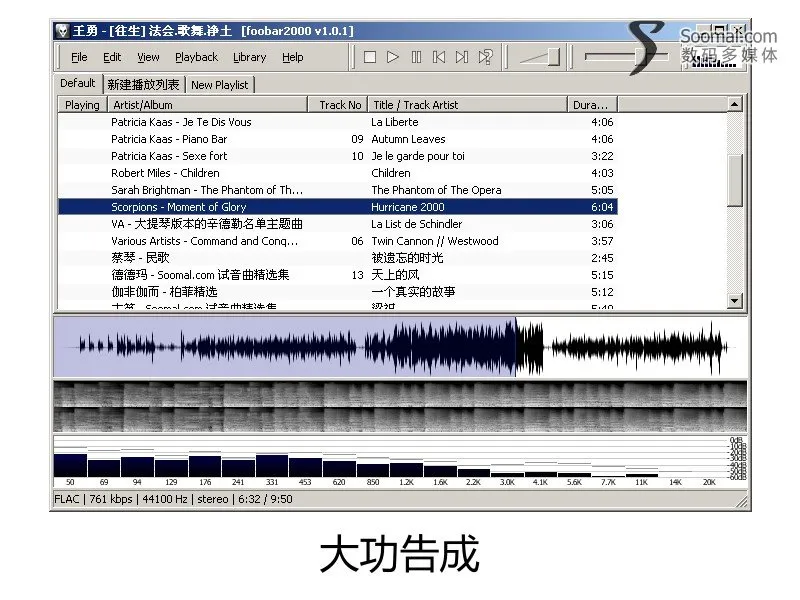
Task: Skip to the previous track
Action: (x=439, y=57)
